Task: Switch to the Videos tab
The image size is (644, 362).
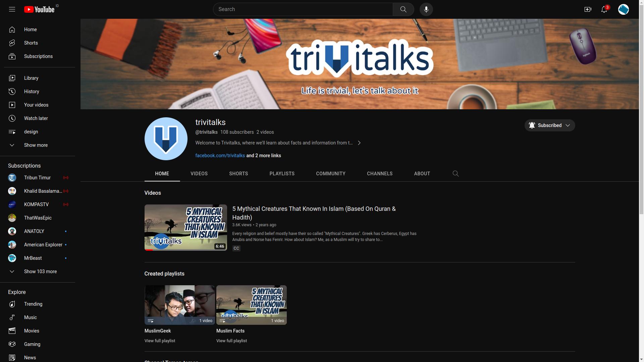Action: coord(199,174)
